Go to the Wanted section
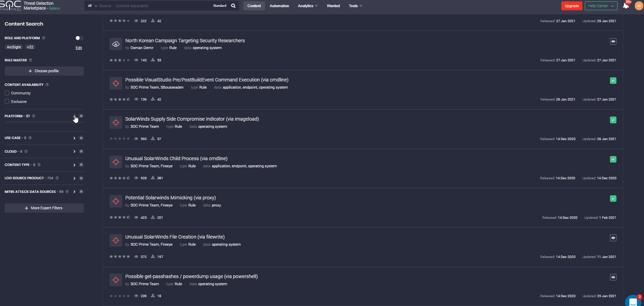 pyautogui.click(x=333, y=6)
